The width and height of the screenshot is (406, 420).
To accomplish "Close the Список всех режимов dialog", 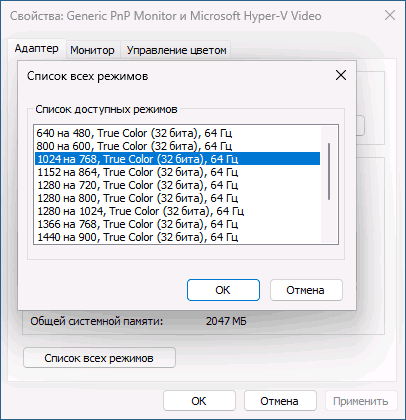I will click(x=341, y=75).
